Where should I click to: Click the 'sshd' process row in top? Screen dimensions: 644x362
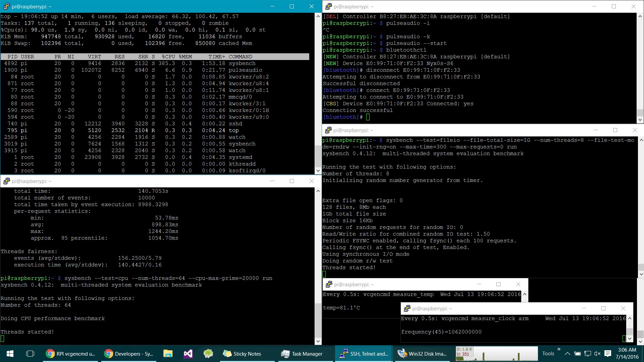(x=155, y=124)
